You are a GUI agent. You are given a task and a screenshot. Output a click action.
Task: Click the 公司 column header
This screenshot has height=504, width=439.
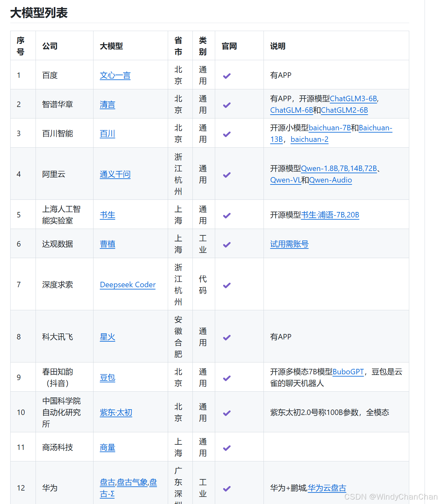pos(50,46)
